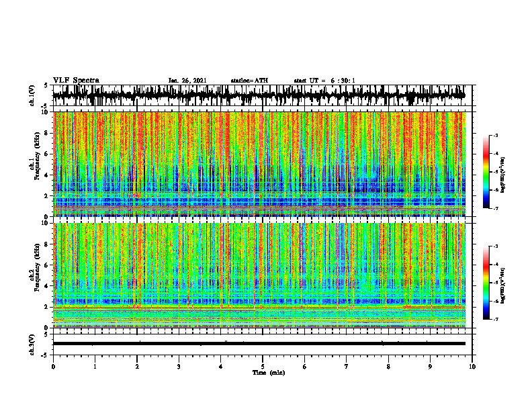Click the ch.3(V) axis label

[32, 345]
